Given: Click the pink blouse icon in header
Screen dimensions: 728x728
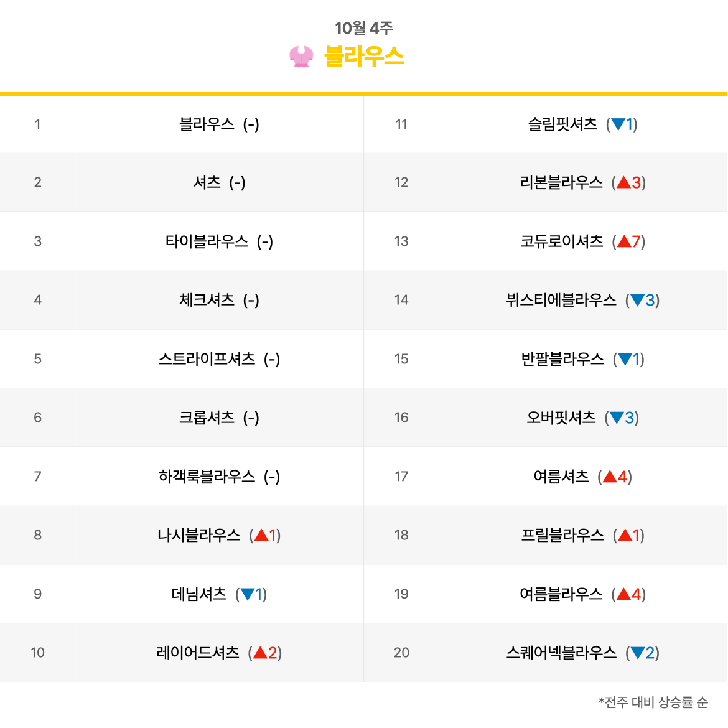Looking at the screenshot, I should (301, 56).
